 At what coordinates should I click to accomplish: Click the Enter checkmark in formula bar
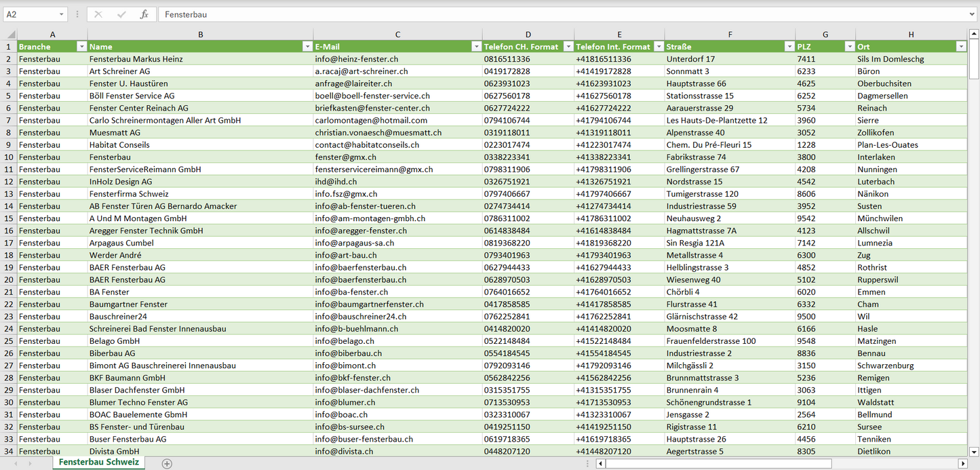click(x=121, y=14)
